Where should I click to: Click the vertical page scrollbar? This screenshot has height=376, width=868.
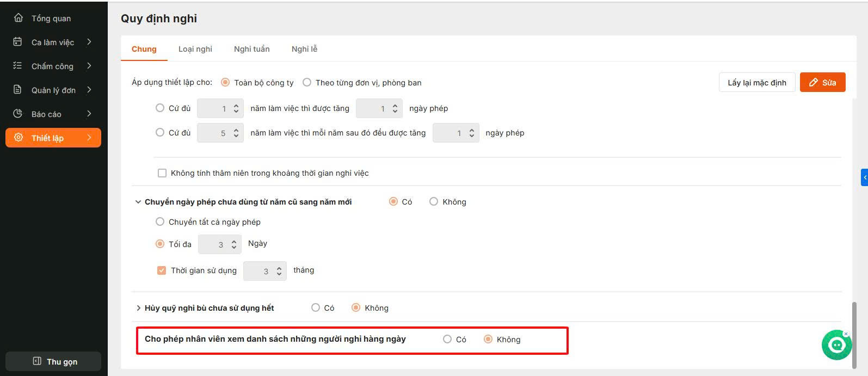click(854, 335)
